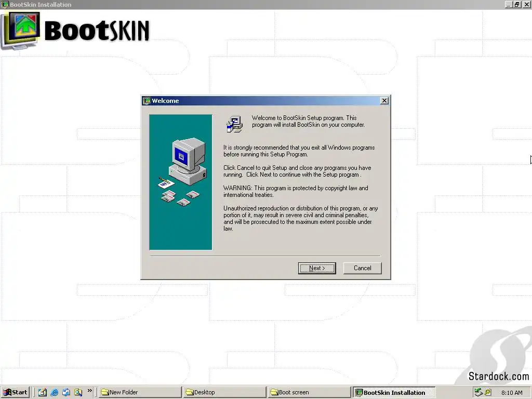Click the Welcome dialog title bar icon

147,101
